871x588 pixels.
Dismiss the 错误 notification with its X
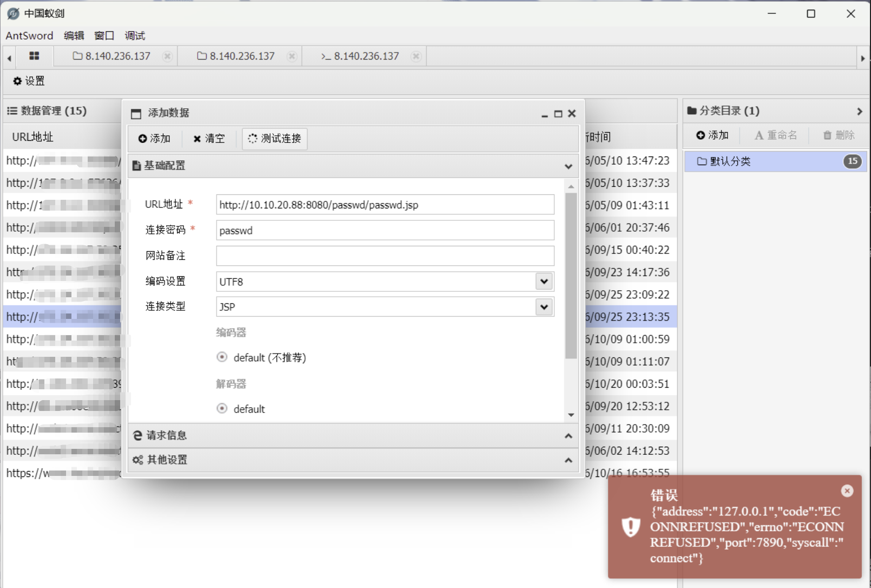847,491
